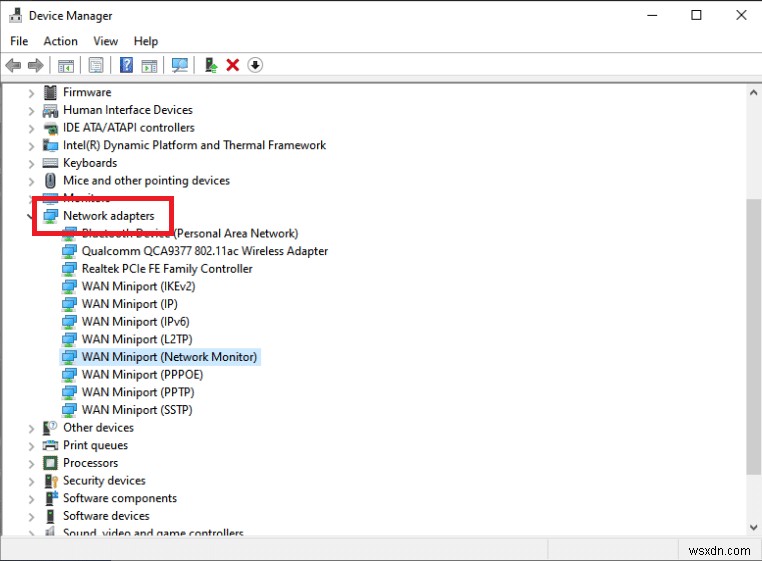
Task: Select WAN Miniport (IKEv2)
Action: coord(139,286)
